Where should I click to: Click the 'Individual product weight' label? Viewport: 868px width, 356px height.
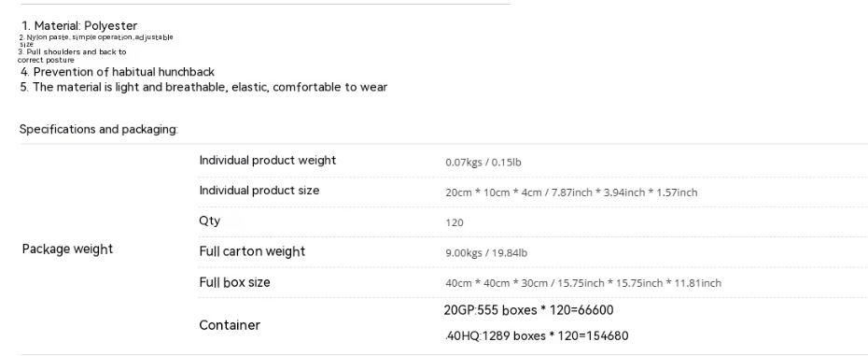pyautogui.click(x=267, y=161)
